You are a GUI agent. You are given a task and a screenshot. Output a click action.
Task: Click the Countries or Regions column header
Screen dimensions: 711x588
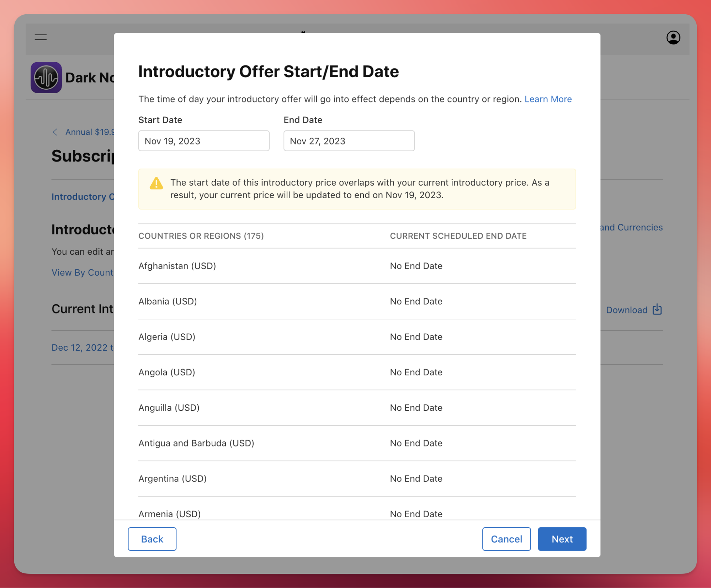click(x=201, y=236)
